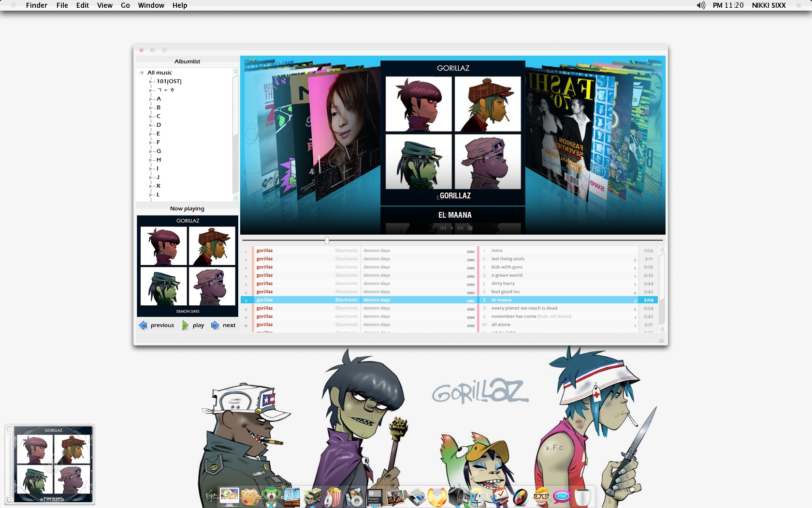Click the playback seek slider knob
The height and width of the screenshot is (508, 812).
327,240
